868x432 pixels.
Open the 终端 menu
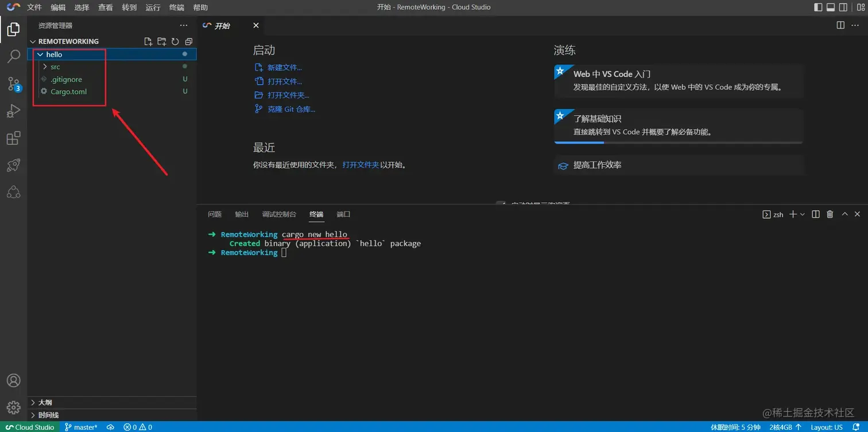(x=177, y=7)
